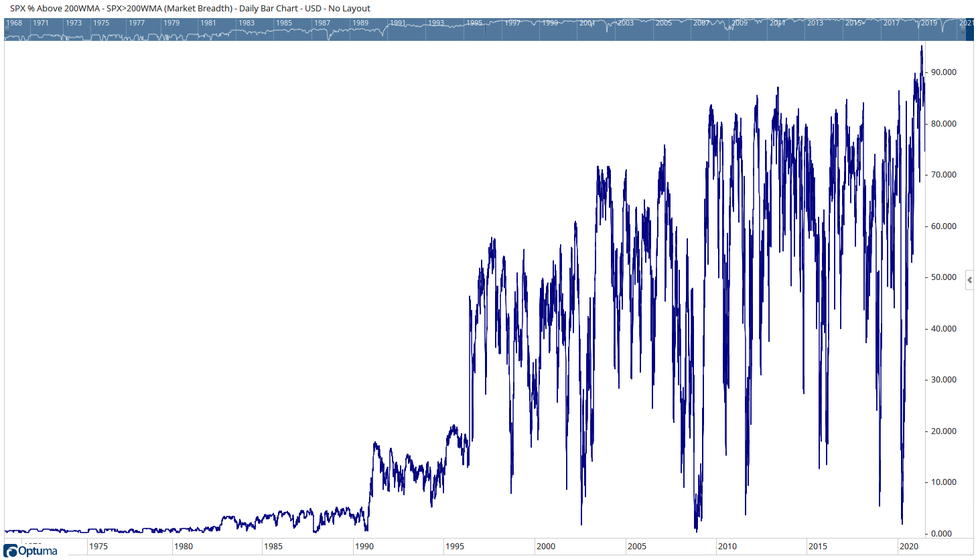Select the 20.000 price scale value
Viewport: 978px width, 560px height.
coord(944,431)
